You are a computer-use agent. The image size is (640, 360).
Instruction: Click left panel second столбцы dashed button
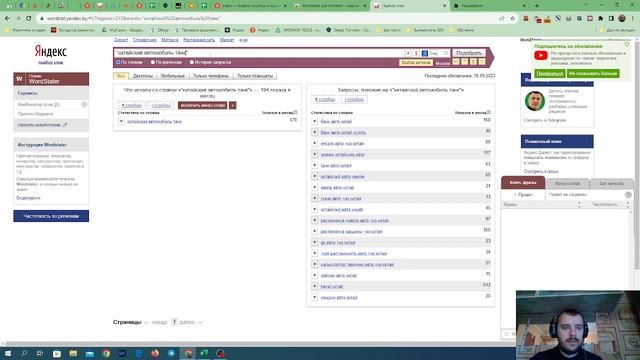point(161,105)
